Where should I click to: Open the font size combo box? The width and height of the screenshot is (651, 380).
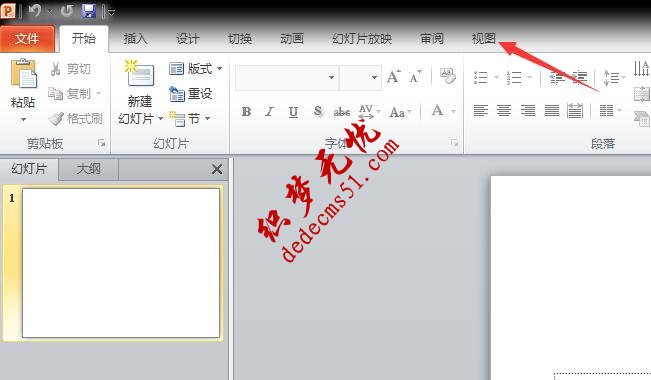click(360, 77)
